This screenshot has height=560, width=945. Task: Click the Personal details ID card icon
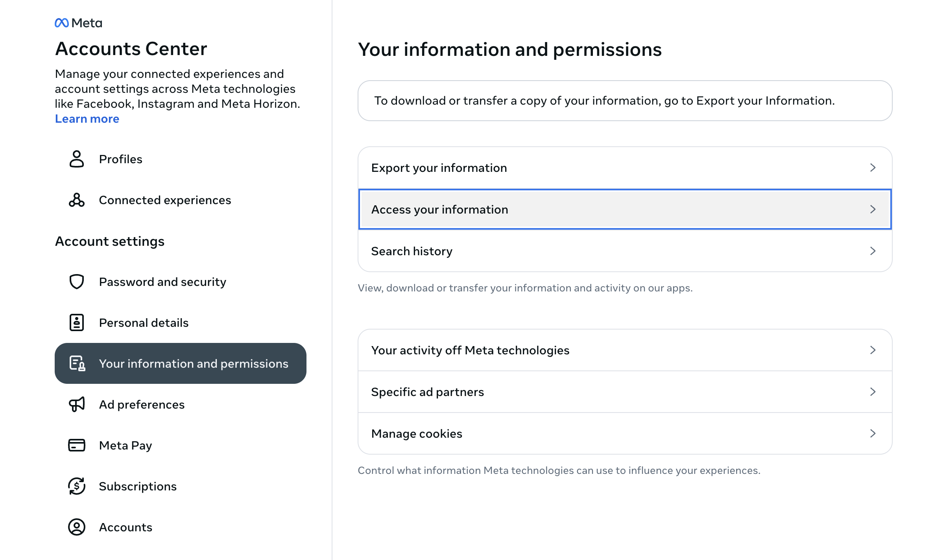[77, 322]
